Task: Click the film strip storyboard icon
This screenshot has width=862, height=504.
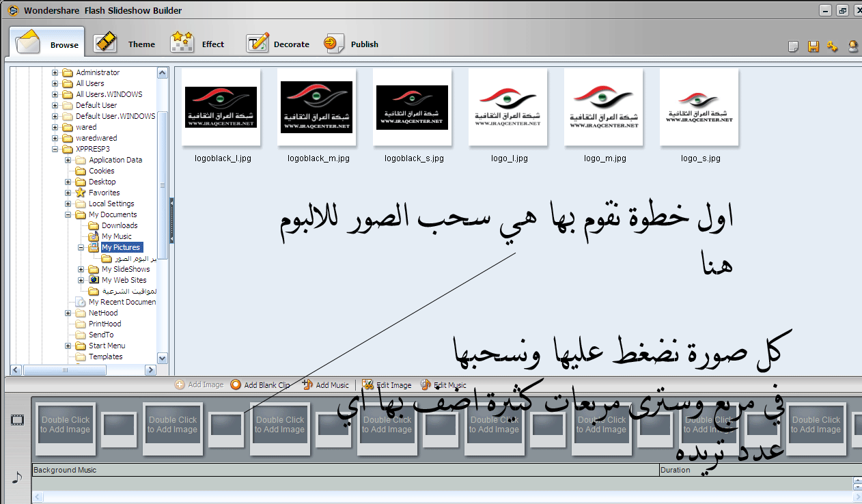Action: [17, 420]
